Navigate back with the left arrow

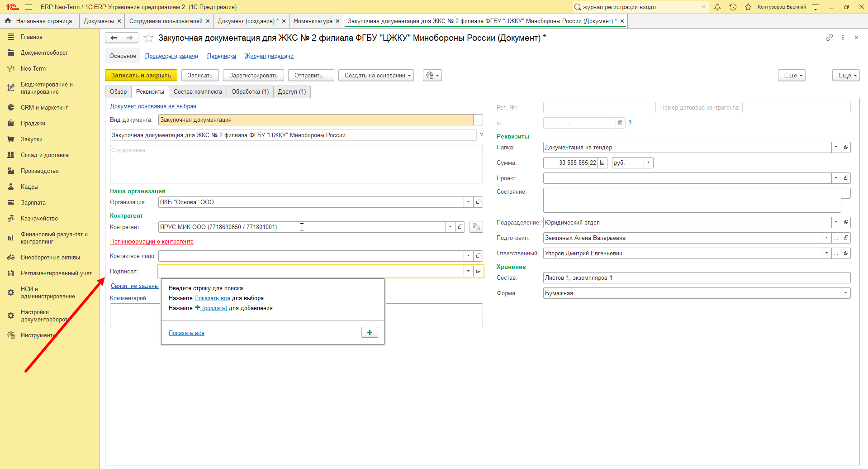coord(114,38)
